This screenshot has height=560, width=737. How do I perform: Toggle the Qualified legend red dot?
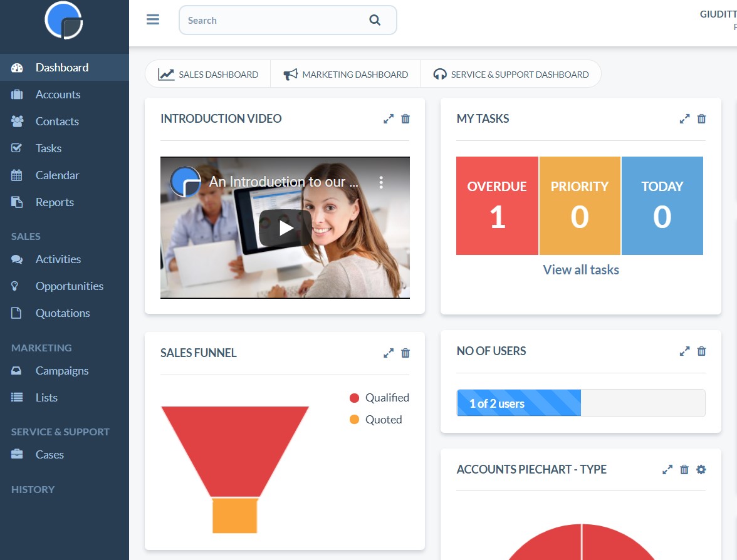[x=355, y=398]
